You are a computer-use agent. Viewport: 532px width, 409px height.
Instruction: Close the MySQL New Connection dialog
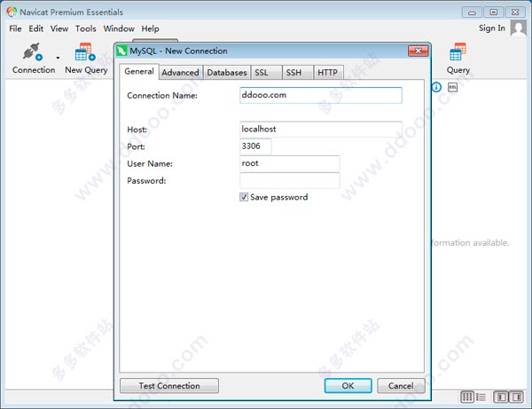tap(418, 51)
